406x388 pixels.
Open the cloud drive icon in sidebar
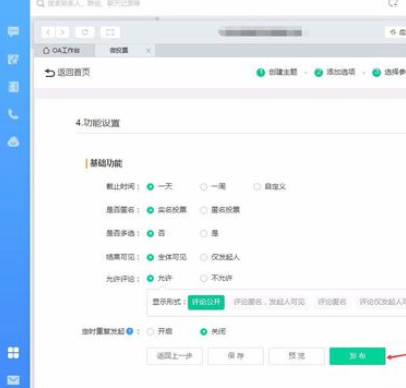(x=13, y=142)
